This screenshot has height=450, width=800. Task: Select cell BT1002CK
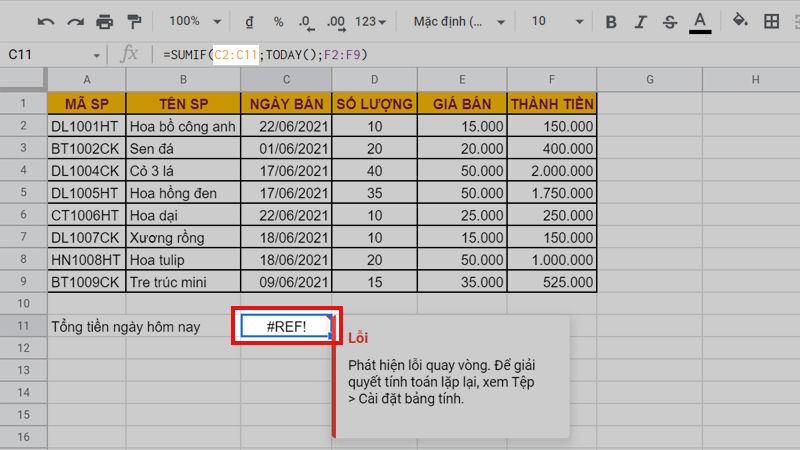pos(87,148)
